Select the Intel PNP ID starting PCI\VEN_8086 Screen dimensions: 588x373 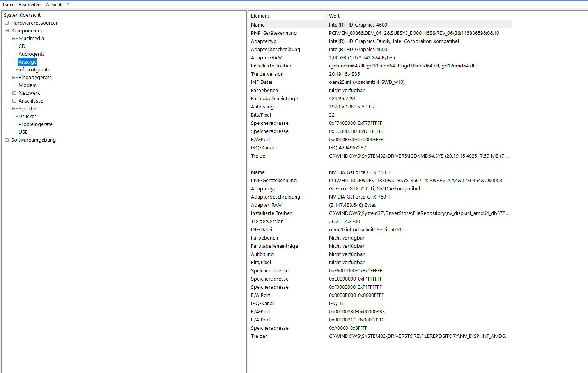(414, 33)
